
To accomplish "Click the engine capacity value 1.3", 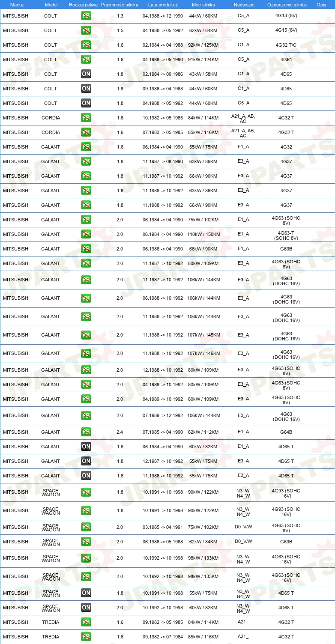I will pyautogui.click(x=120, y=16).
